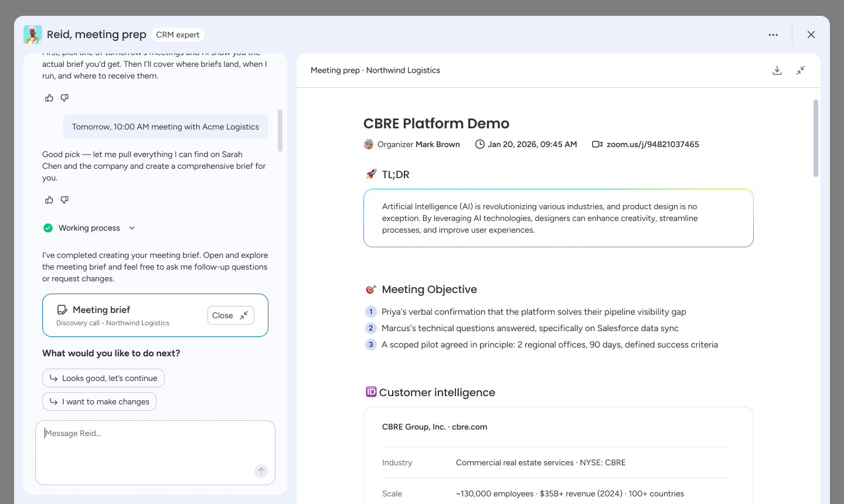Click the TL;DR summary box
844x504 pixels.
point(559,218)
